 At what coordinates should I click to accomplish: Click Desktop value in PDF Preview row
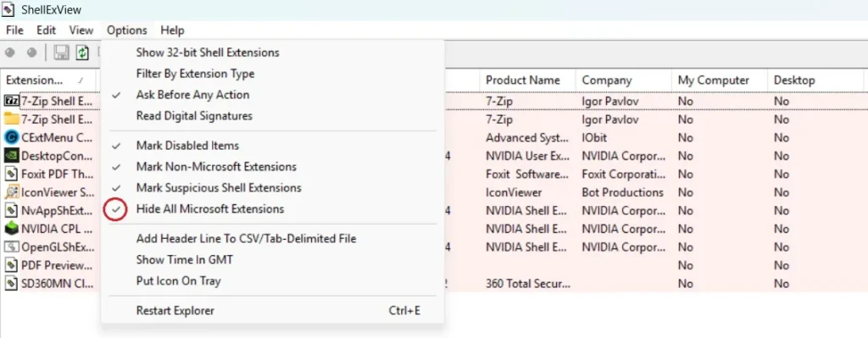coord(781,265)
